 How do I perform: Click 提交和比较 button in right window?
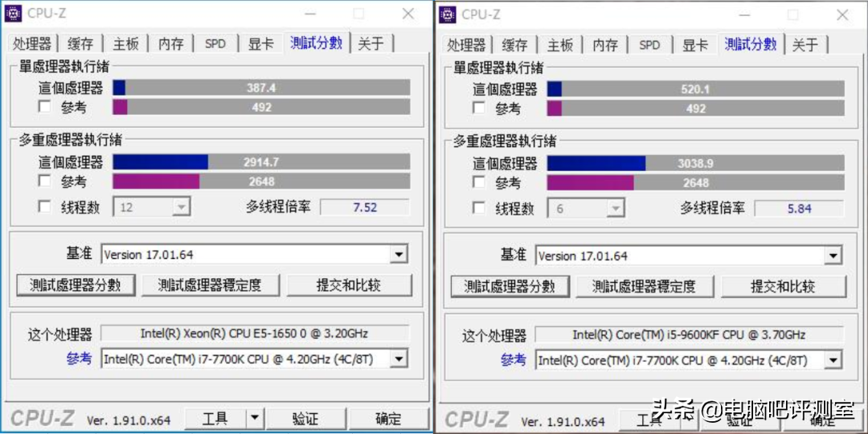[784, 286]
